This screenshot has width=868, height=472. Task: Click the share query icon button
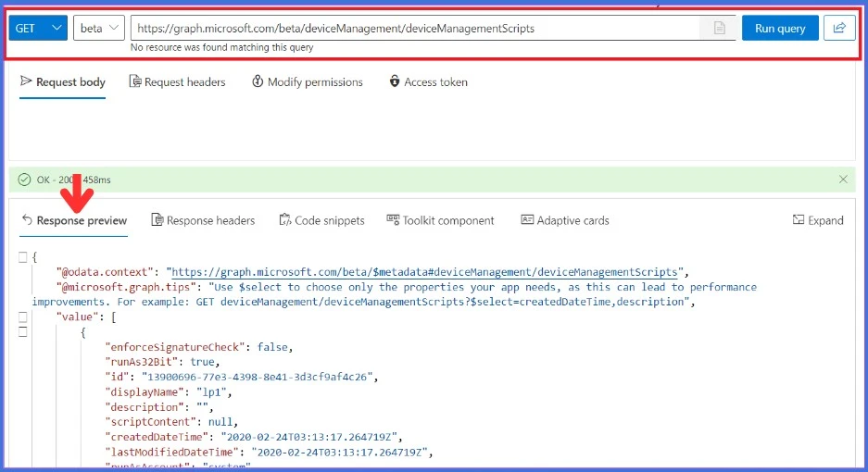(839, 28)
